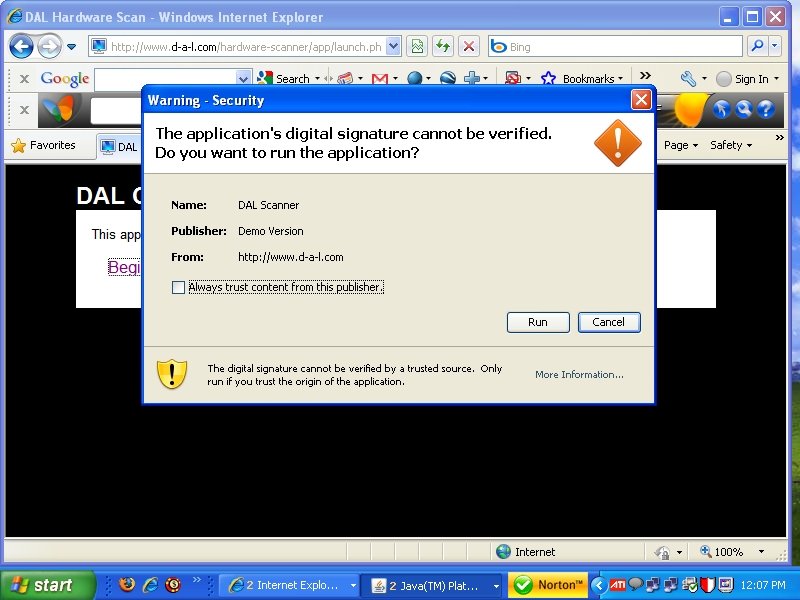Expand the command bar overflow chevron
Viewport: 800px width, 600px height.
[x=779, y=138]
